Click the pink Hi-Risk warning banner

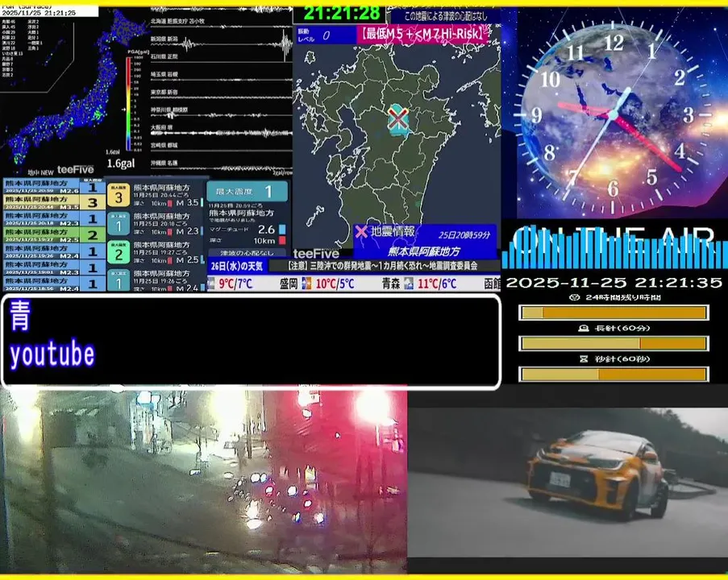[x=423, y=35]
